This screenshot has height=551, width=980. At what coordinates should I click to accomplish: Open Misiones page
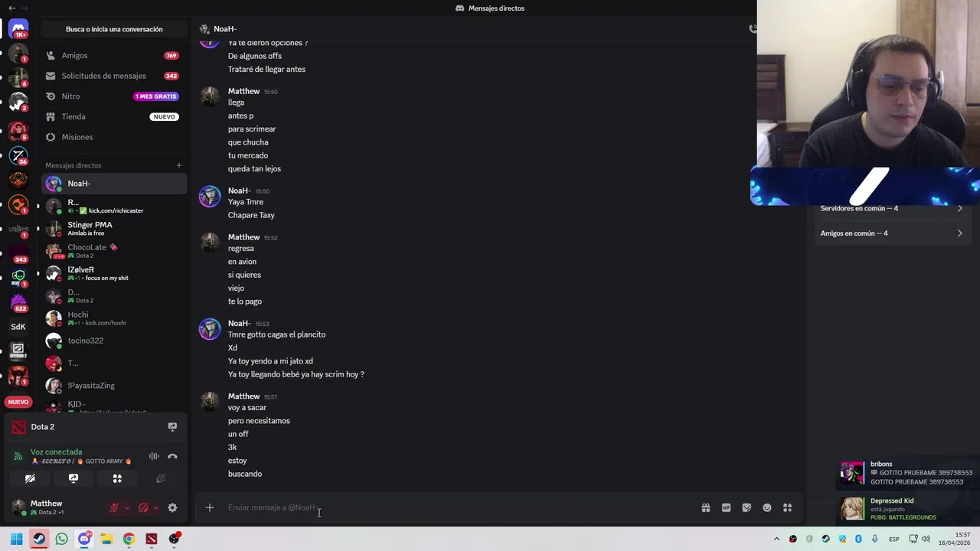[x=114, y=137]
